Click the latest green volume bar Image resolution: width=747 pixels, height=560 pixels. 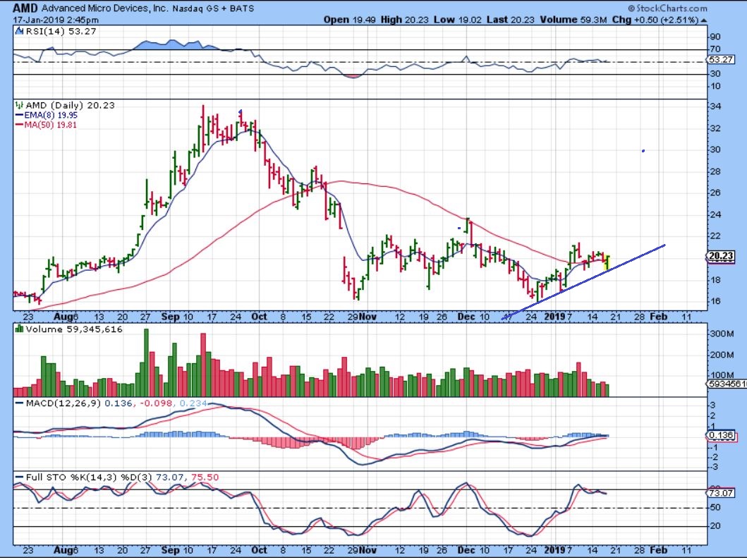pyautogui.click(x=607, y=391)
